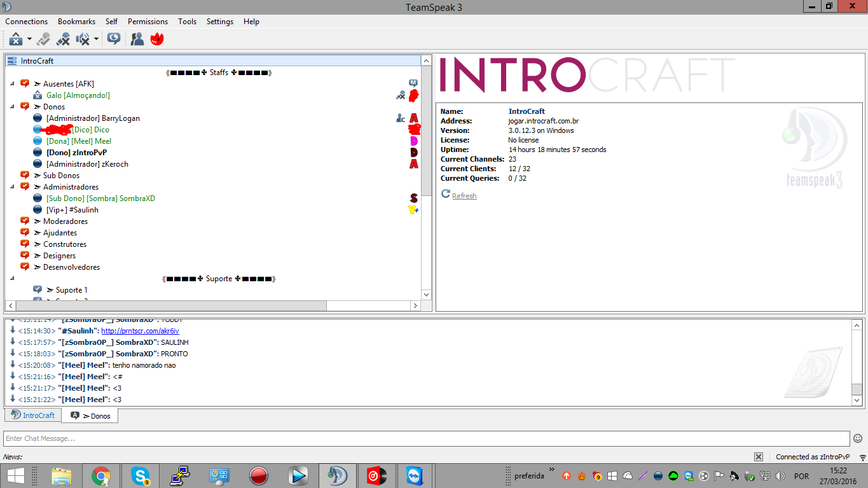
Task: Toggle the Set Away status icon
Action: [x=16, y=39]
